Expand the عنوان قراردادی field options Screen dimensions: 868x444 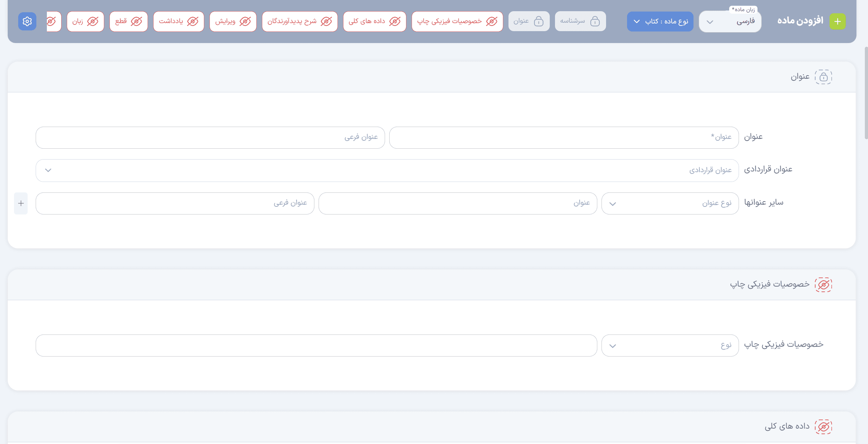click(x=48, y=170)
